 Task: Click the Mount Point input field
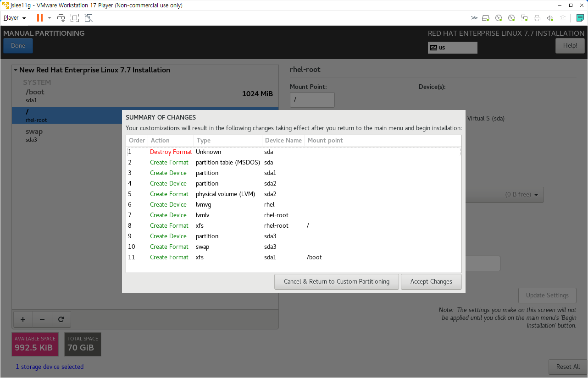pos(312,100)
